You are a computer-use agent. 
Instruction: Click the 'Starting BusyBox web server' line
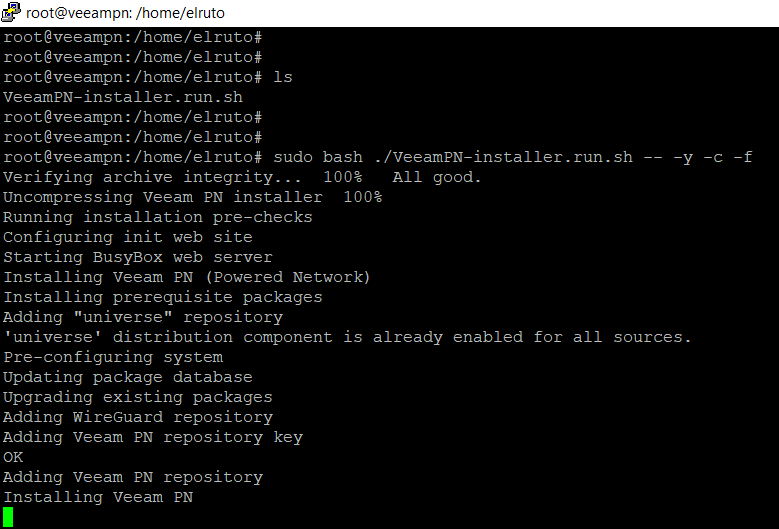[x=138, y=257]
